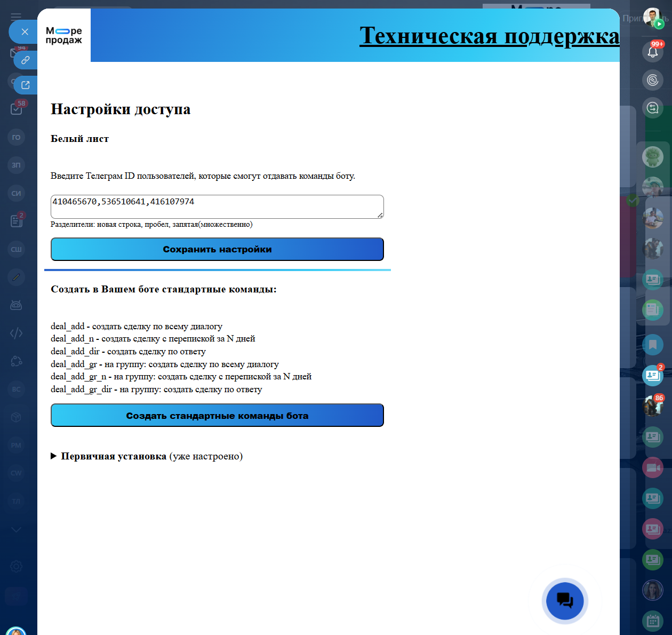Viewport: 672px width, 635px height.
Task: Open the left hamburger menu
Action: 16,17
